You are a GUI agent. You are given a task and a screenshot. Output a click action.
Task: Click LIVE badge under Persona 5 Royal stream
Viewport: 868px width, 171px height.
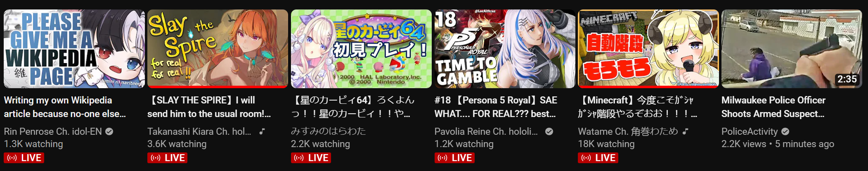click(x=455, y=158)
